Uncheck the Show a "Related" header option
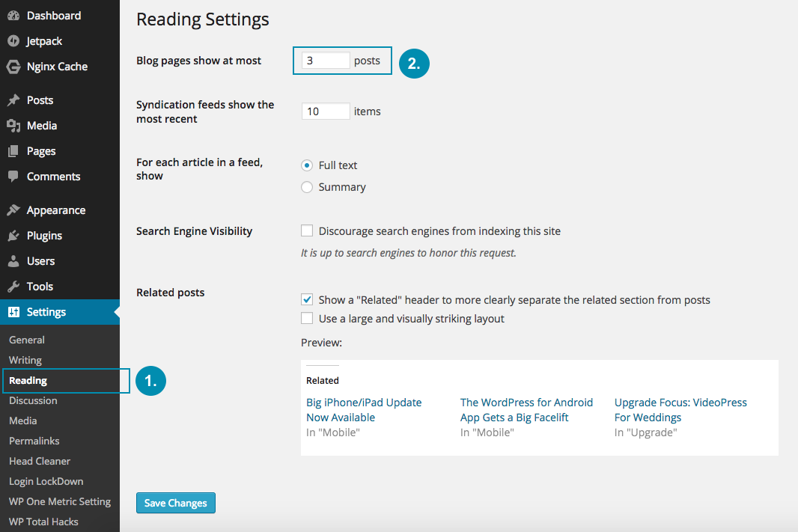Screen dimensions: 798x532 pyautogui.click(x=307, y=299)
